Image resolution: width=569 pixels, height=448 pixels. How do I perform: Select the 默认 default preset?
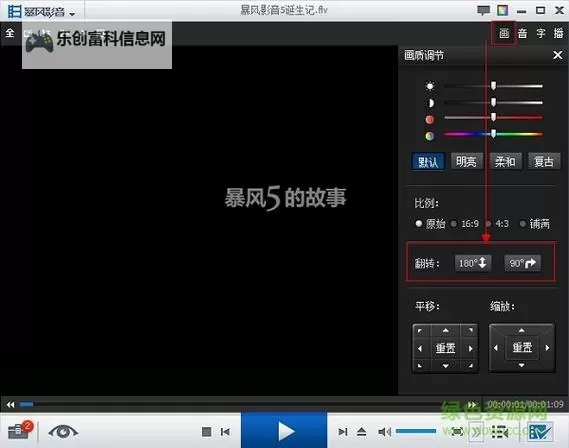coord(428,161)
